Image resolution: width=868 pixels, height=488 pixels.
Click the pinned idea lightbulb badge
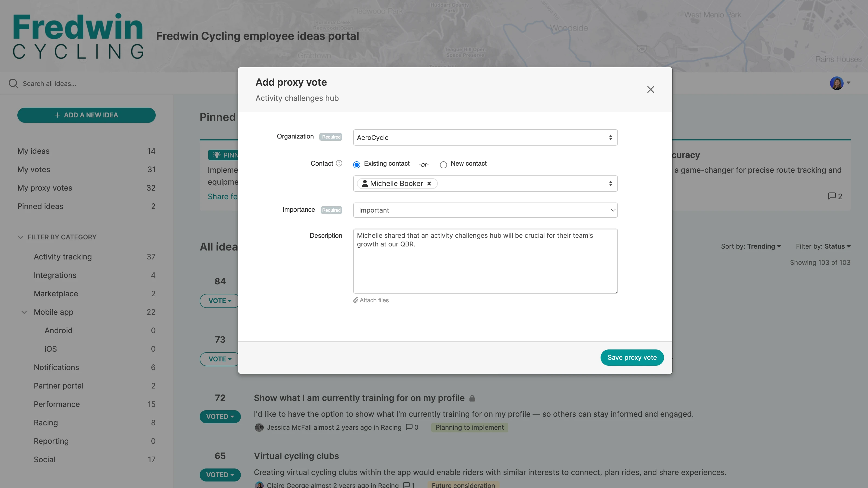pyautogui.click(x=217, y=155)
